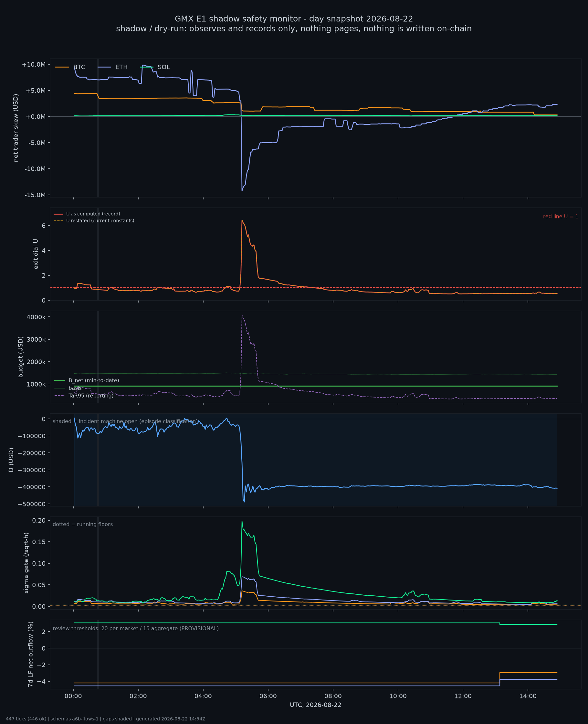The width and height of the screenshot is (588, 724).
Task: Click the "0.20" sigma gate tick label
Action: click(x=39, y=521)
